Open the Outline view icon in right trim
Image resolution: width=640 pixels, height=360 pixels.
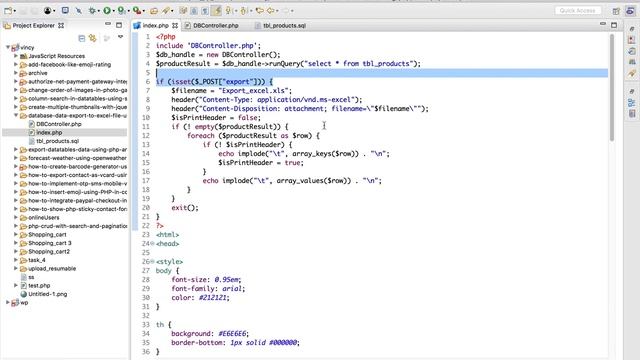tap(632, 103)
